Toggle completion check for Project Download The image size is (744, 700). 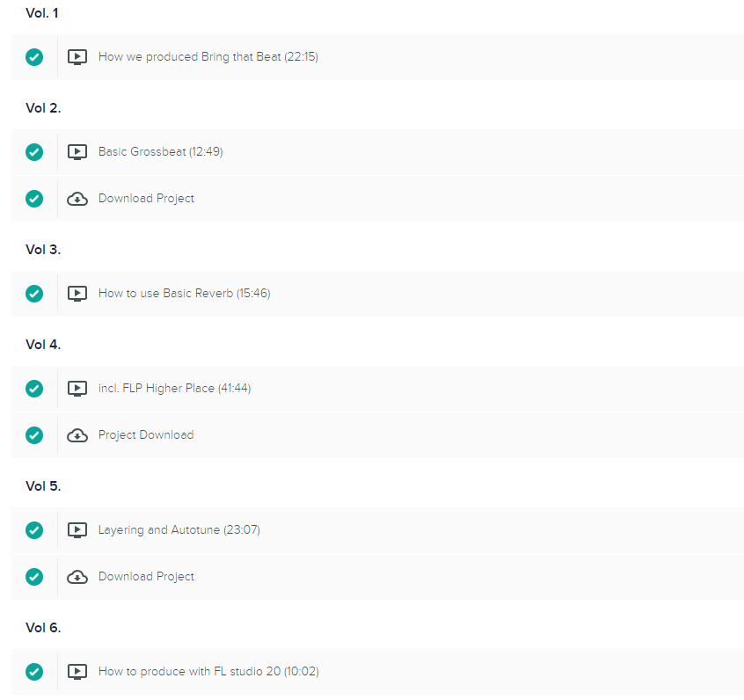tap(34, 434)
